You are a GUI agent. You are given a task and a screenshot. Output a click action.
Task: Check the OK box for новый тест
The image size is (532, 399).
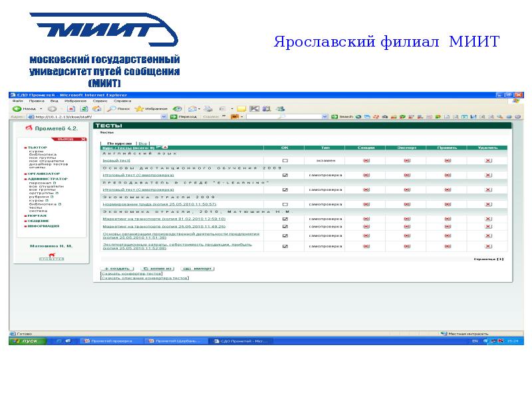point(285,161)
